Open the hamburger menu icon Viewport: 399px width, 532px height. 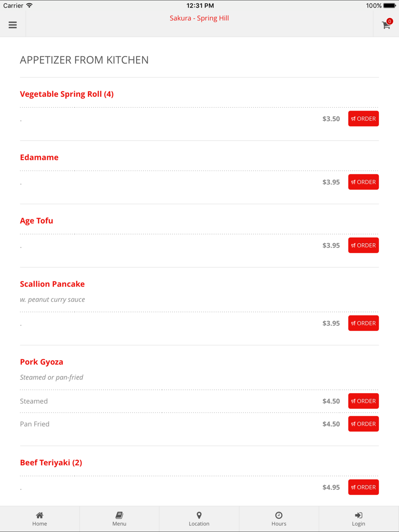tap(13, 25)
